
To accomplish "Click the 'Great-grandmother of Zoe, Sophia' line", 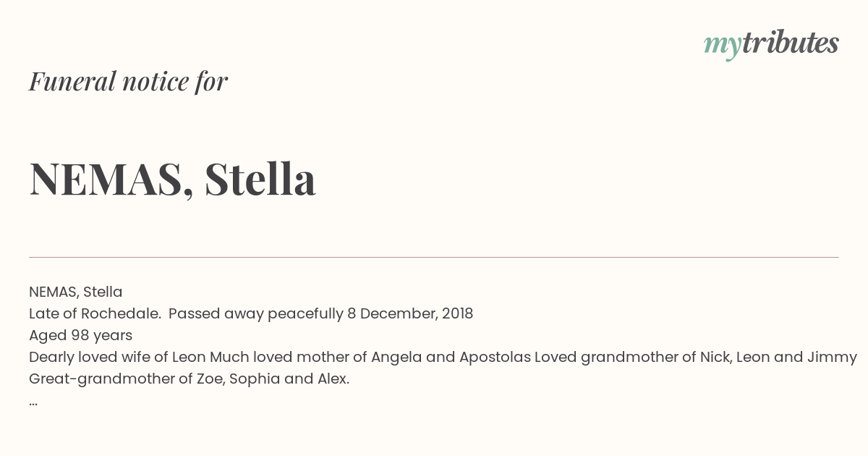I will (x=189, y=379).
